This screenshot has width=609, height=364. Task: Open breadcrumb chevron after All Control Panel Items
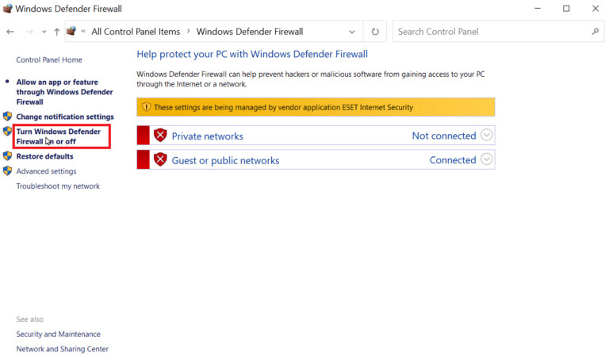(189, 32)
